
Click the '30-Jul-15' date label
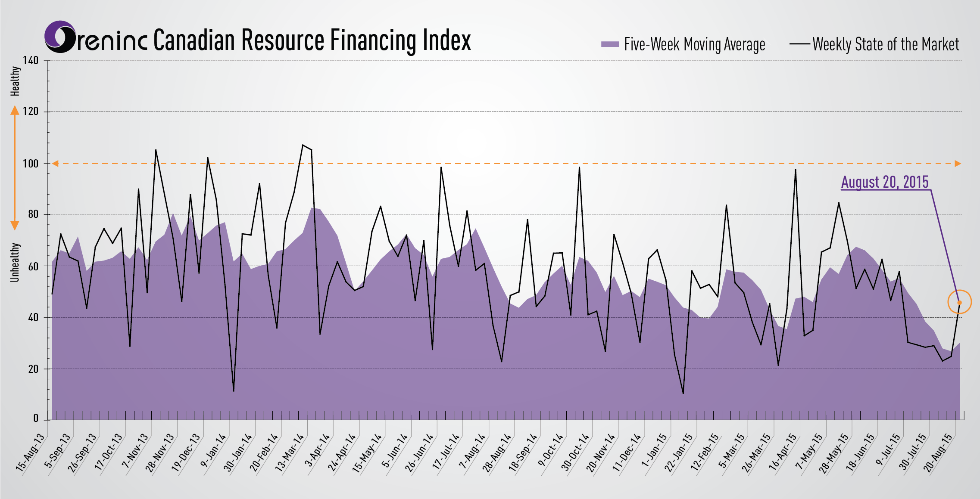pyautogui.click(x=912, y=452)
